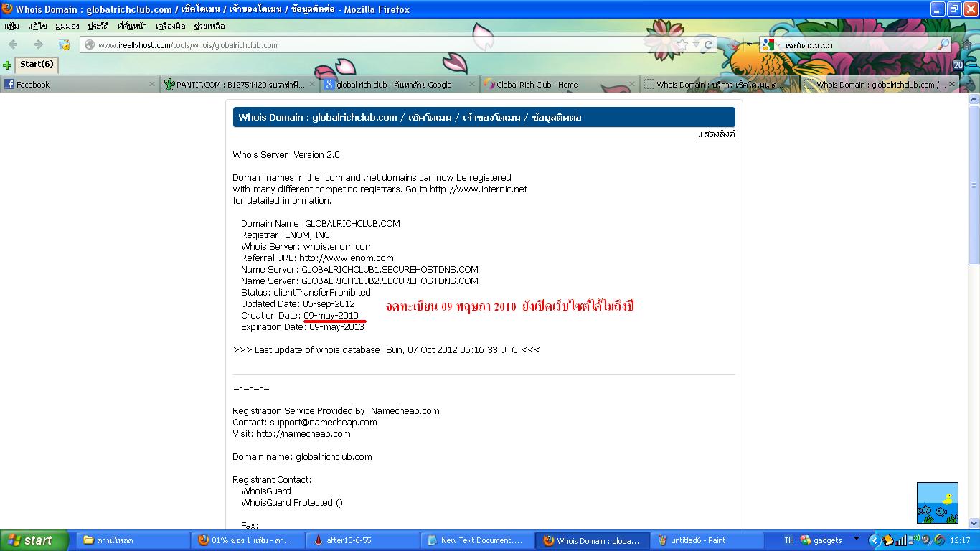
Task: Click Domain Name: GLOBALRICHCLUB.COM line
Action: [321, 224]
